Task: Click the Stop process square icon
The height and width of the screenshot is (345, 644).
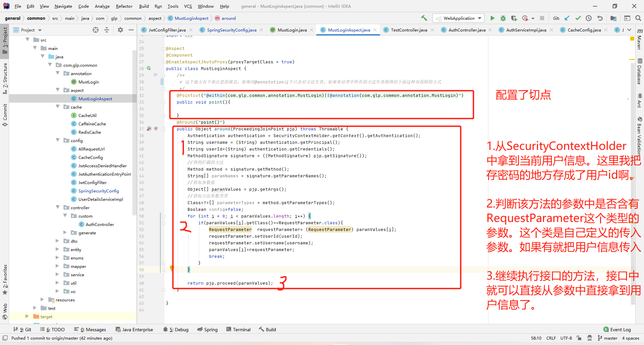Action: (542, 18)
